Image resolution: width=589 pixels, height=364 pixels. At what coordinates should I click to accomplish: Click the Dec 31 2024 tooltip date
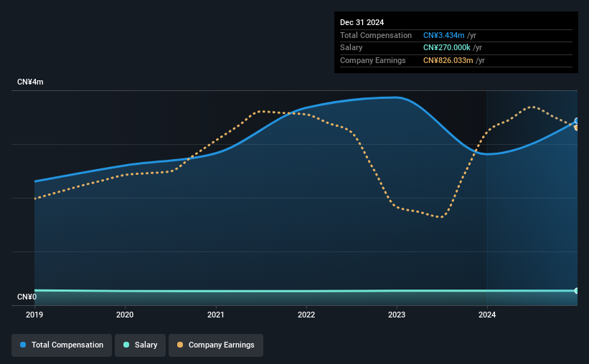[x=362, y=22]
